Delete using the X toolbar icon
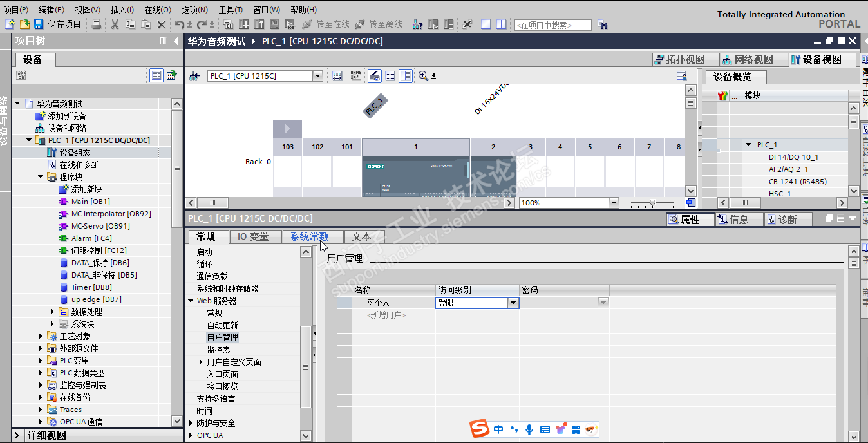Viewport: 868px width, 443px height. pos(162,24)
